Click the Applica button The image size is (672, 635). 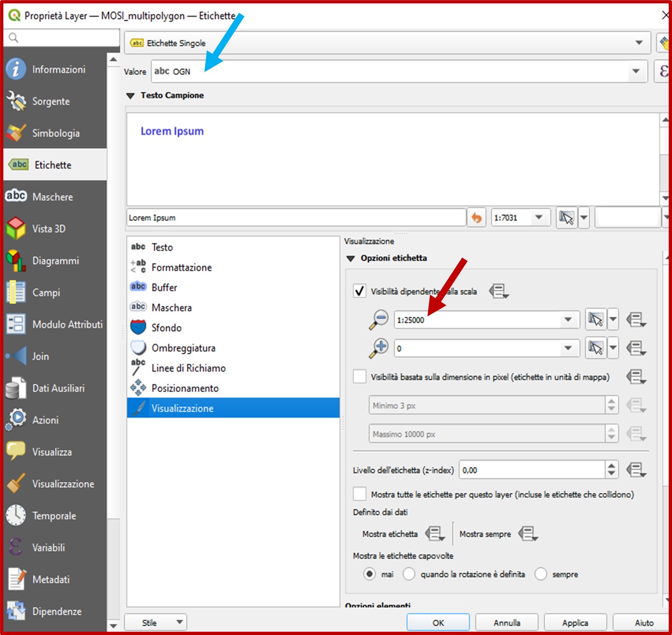click(x=575, y=623)
